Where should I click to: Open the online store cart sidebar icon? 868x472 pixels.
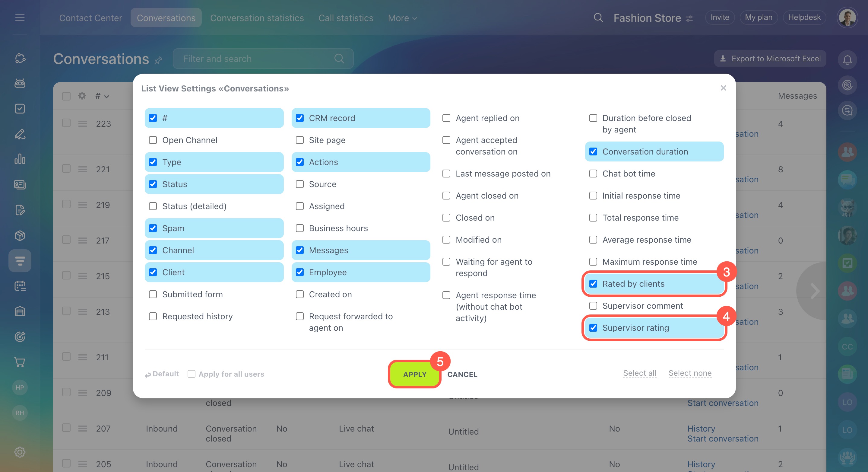pos(20,362)
